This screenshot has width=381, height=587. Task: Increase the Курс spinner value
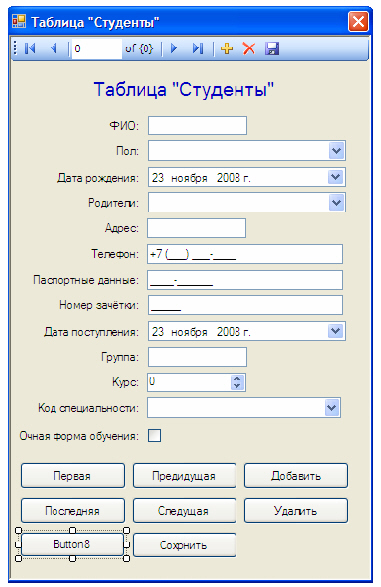pyautogui.click(x=237, y=379)
